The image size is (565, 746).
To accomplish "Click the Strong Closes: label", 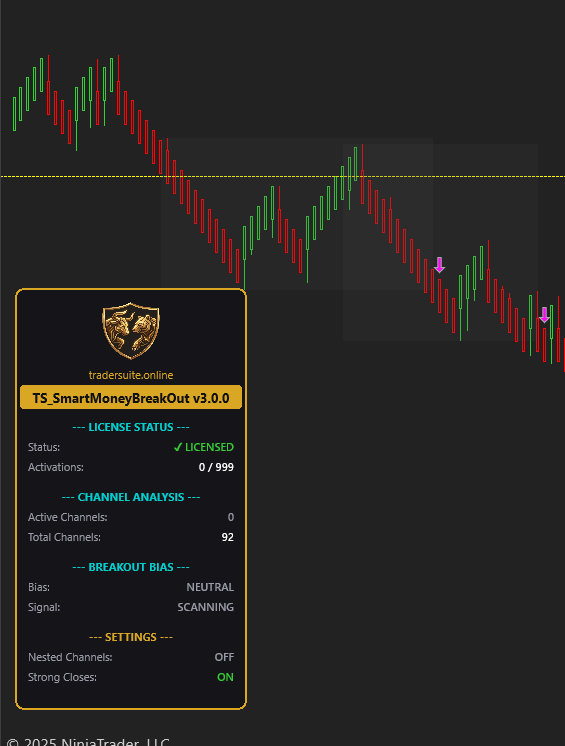I will click(62, 677).
